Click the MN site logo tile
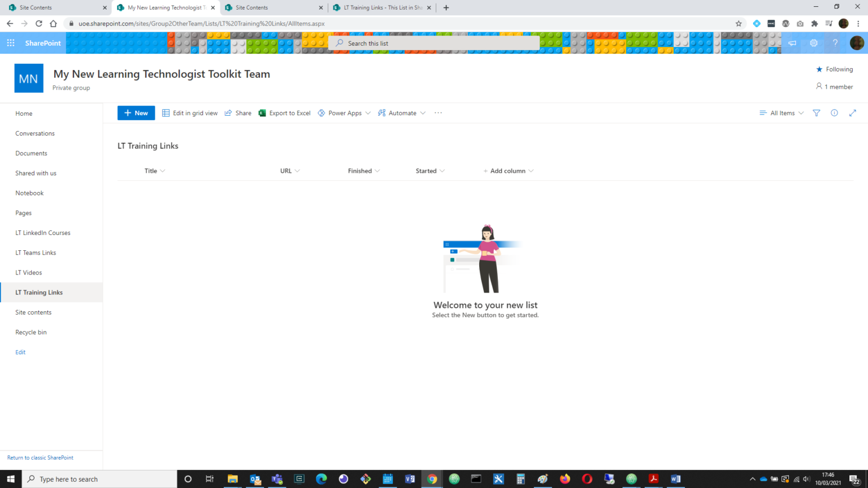The height and width of the screenshot is (488, 868). [x=28, y=79]
